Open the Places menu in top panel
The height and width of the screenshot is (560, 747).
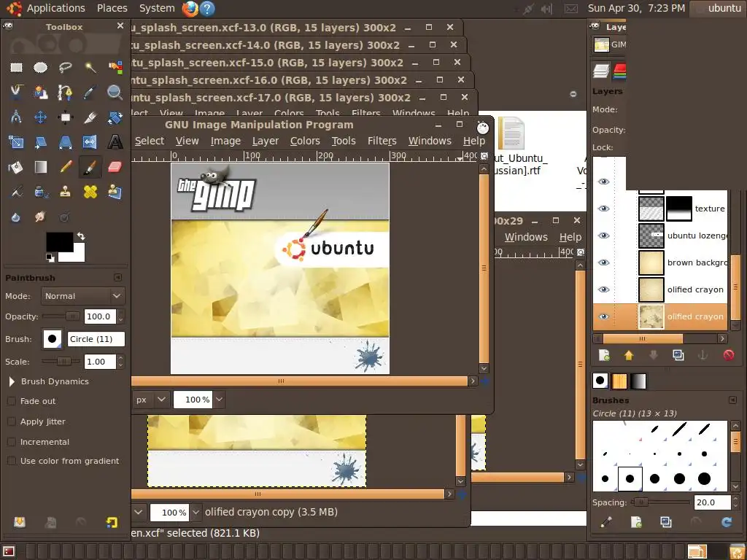[112, 8]
